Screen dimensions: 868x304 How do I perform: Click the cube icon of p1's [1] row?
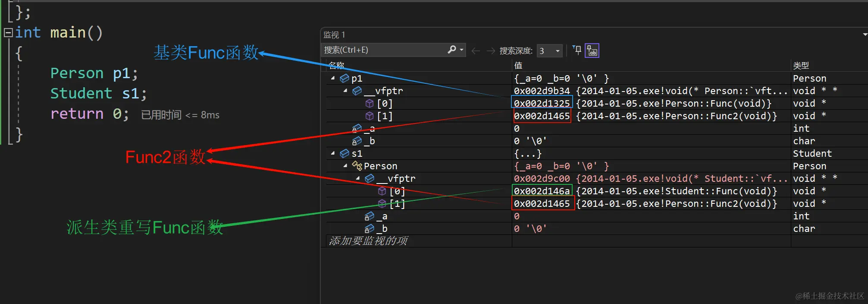[370, 116]
